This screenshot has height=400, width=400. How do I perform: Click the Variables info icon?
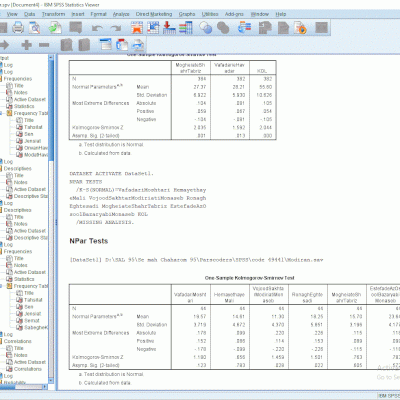click(x=186, y=28)
